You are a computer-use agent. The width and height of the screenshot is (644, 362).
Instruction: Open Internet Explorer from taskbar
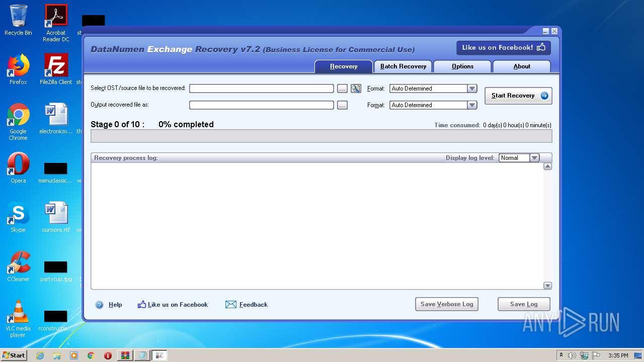[x=40, y=355]
